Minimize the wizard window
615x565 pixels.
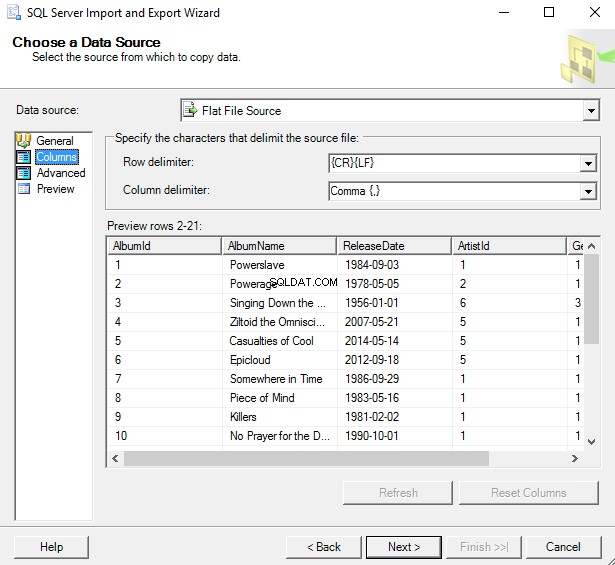tap(504, 13)
